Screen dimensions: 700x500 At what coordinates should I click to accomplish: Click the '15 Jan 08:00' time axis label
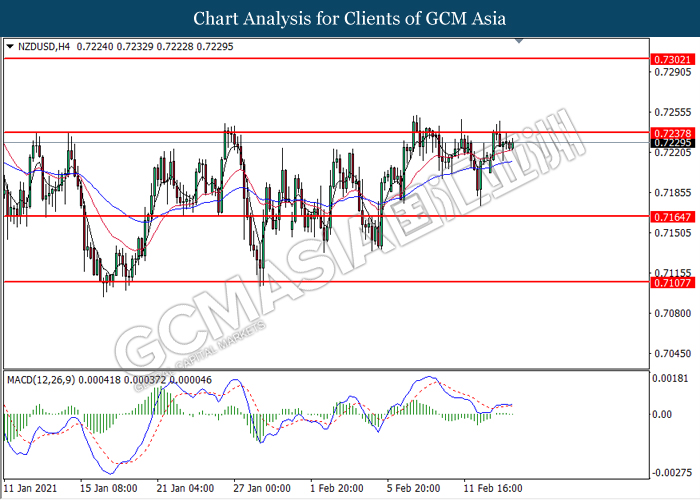coord(108,488)
